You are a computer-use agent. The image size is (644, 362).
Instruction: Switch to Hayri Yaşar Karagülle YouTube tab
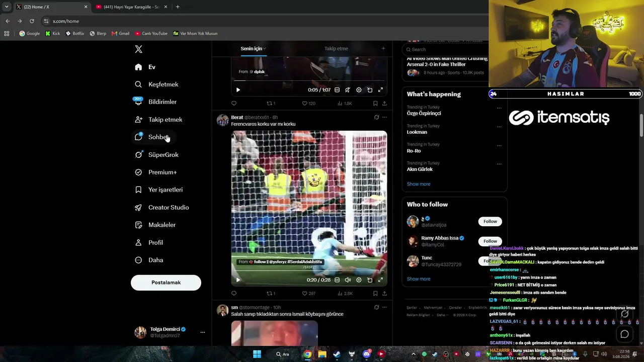click(131, 7)
